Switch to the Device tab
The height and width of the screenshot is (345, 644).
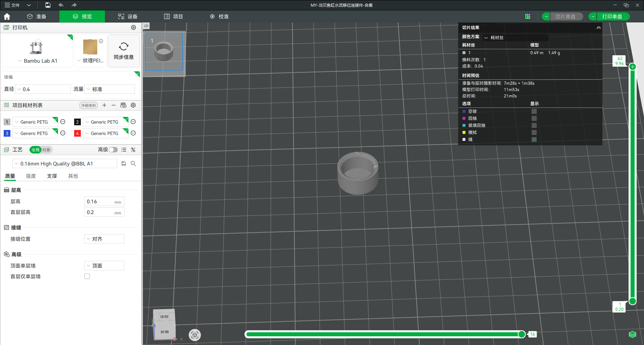click(x=128, y=16)
